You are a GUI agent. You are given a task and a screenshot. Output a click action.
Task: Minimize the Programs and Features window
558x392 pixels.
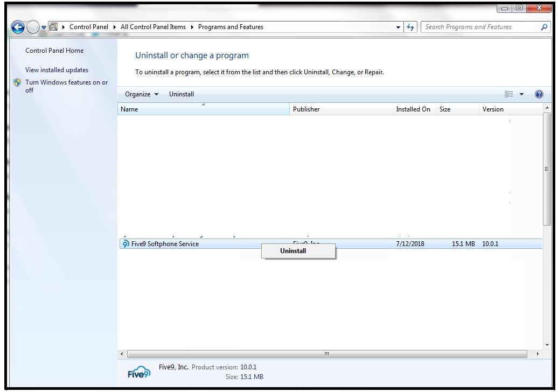(505, 8)
